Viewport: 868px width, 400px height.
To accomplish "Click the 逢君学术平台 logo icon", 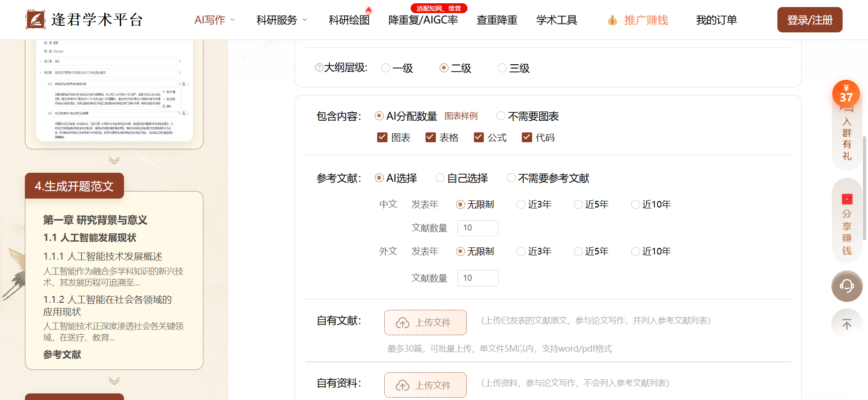I will pyautogui.click(x=36, y=20).
